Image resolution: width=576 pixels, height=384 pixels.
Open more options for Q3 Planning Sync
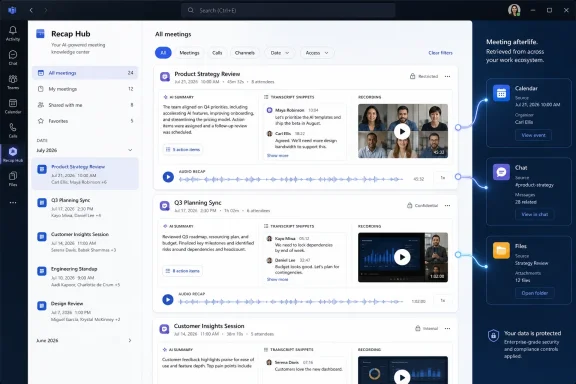click(447, 205)
